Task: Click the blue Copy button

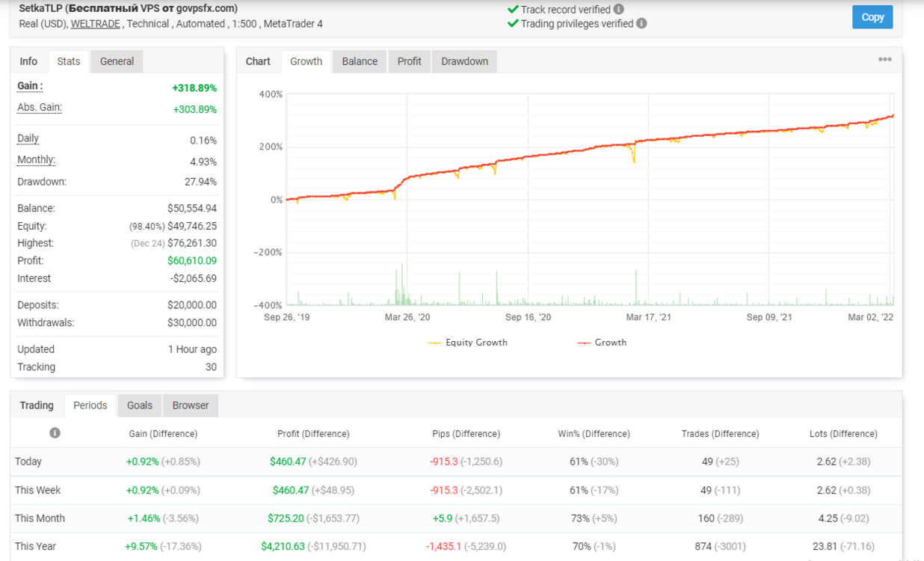Action: coord(872,16)
